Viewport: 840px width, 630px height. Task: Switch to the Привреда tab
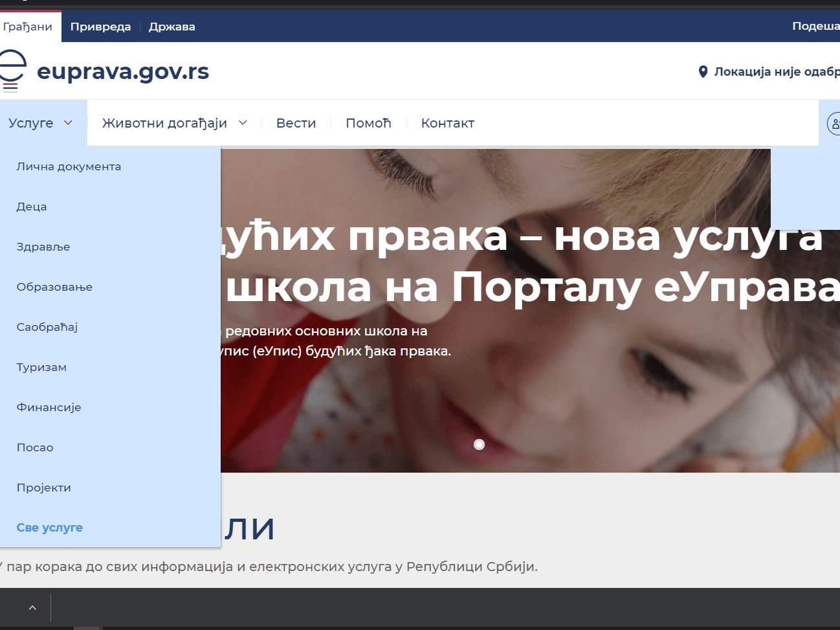click(x=100, y=27)
